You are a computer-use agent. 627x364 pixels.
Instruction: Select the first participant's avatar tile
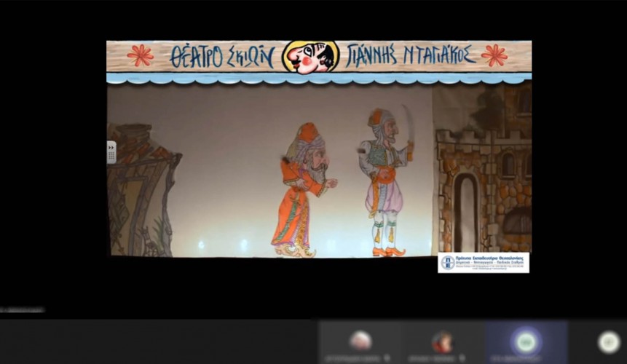click(x=360, y=339)
